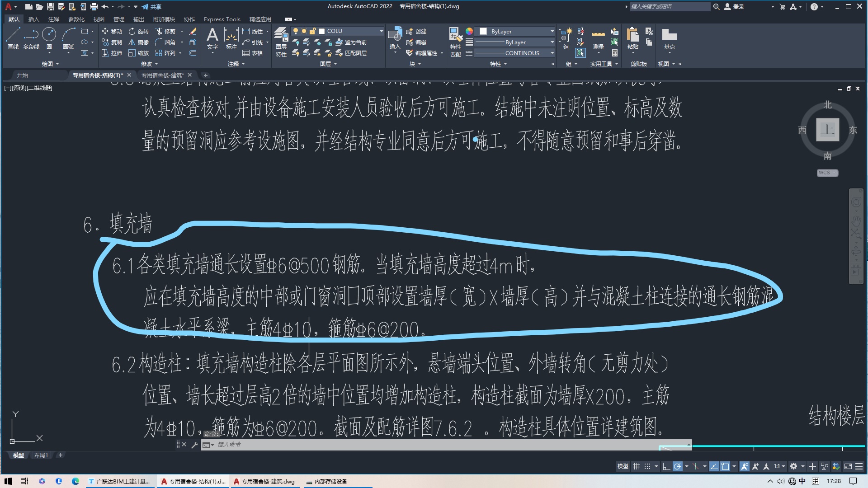Click the Offset icon in Modify panel
The height and width of the screenshot is (488, 868).
tap(193, 53)
